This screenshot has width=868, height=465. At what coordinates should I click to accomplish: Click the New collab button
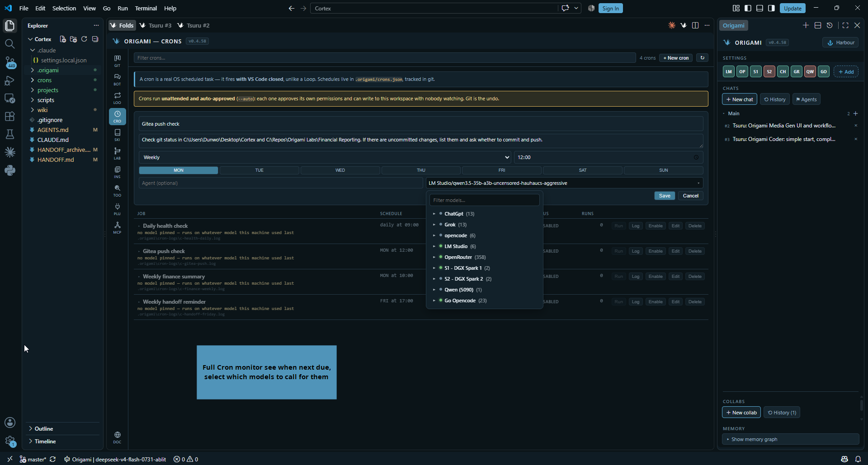tap(741, 413)
